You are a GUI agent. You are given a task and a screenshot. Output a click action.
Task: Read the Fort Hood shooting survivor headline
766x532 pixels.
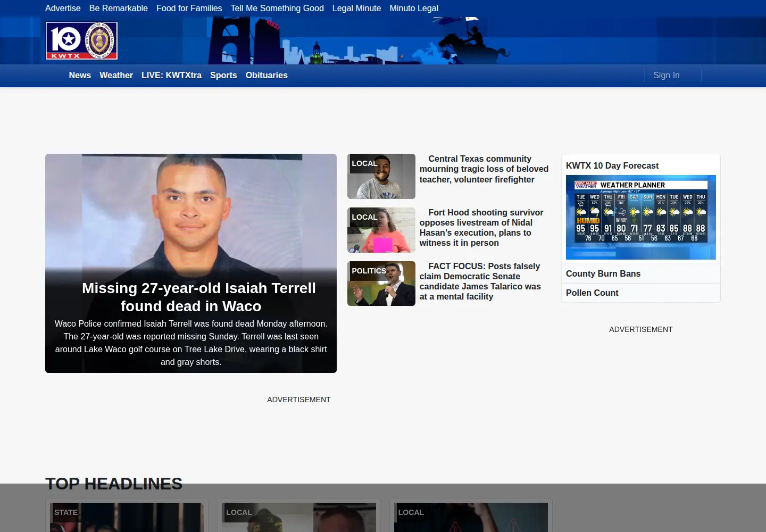coord(481,228)
